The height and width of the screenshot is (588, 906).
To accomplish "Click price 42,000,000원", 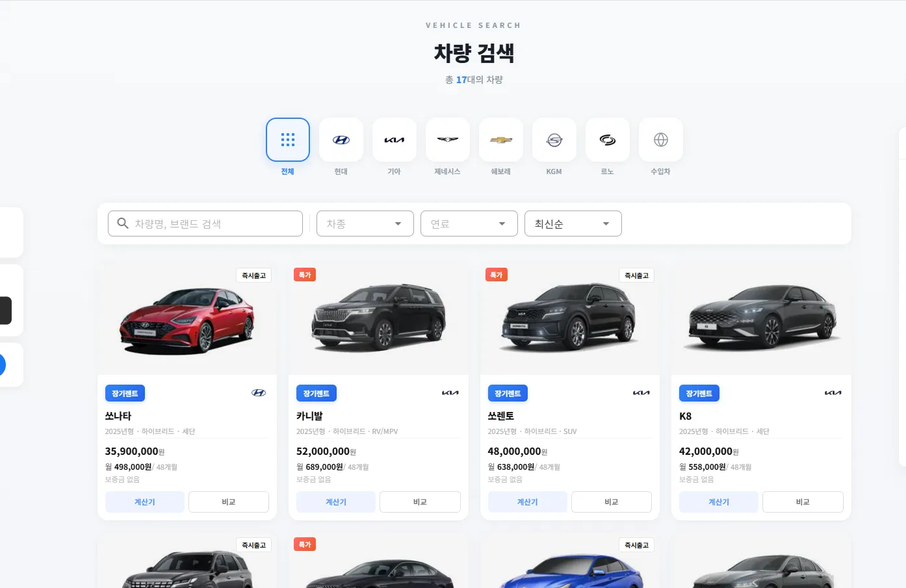I will tap(709, 452).
